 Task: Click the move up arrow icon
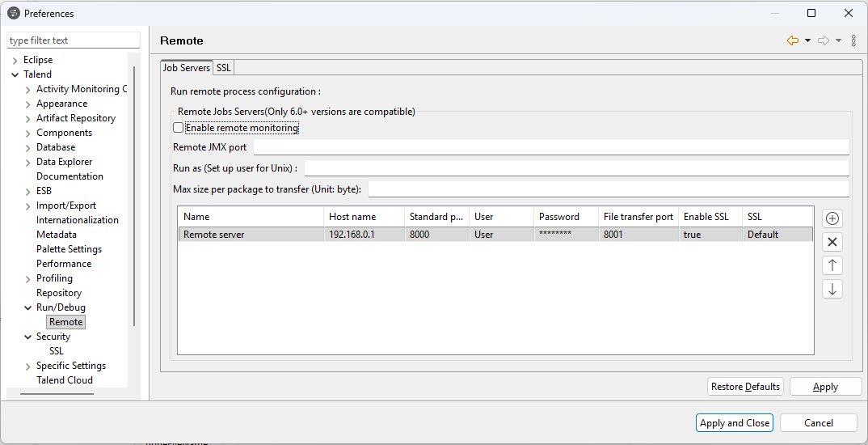[x=832, y=265]
